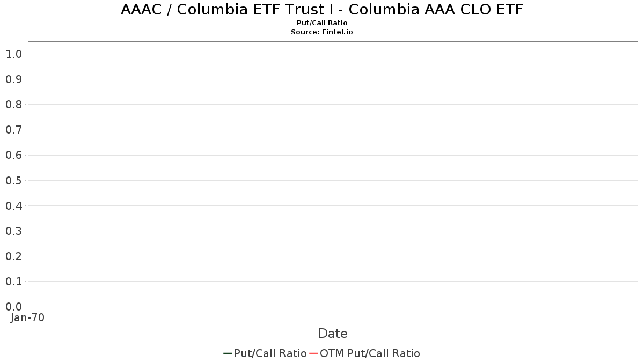Open the Source: Fintel.io text
This screenshot has width=644, height=362.
322,32
